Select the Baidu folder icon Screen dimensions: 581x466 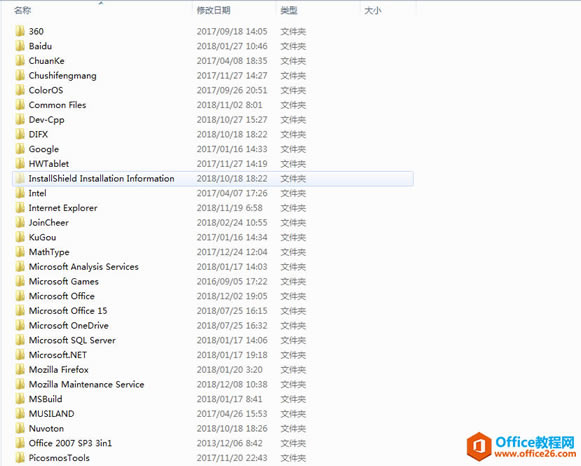[x=20, y=46]
